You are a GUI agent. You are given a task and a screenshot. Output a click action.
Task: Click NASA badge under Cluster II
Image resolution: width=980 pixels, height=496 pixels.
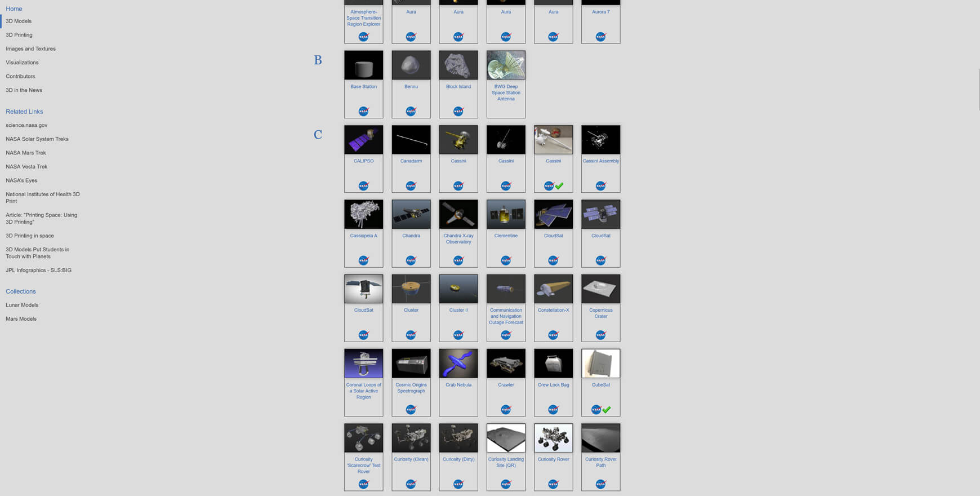pyautogui.click(x=458, y=335)
